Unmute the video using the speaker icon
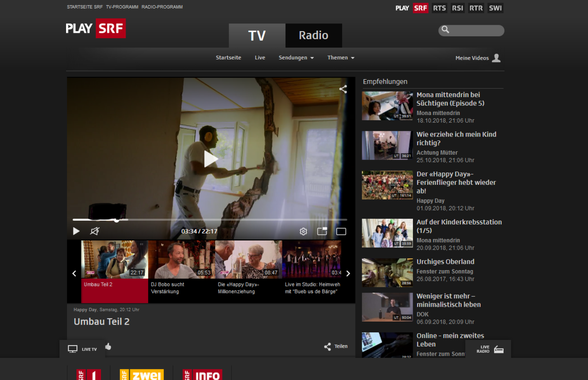The image size is (588, 380). coord(94,231)
